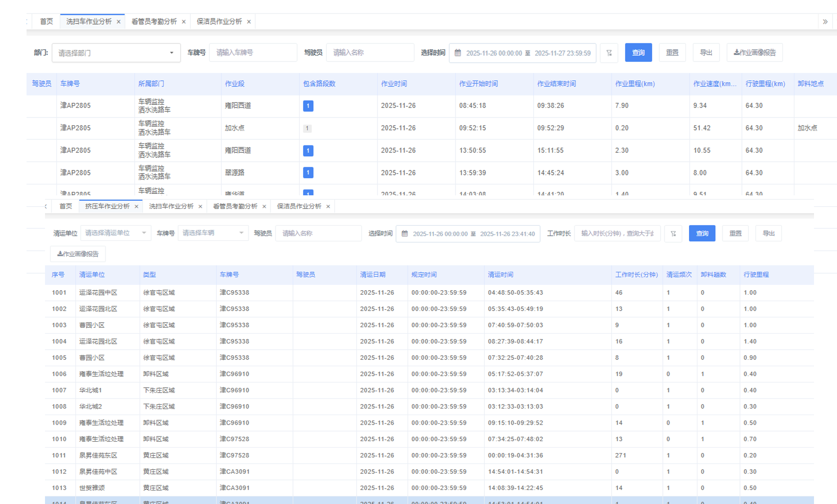Screen dimensions: 837x504
Task: Close the upper 保洁员作业分析 tab
Action: [248, 21]
